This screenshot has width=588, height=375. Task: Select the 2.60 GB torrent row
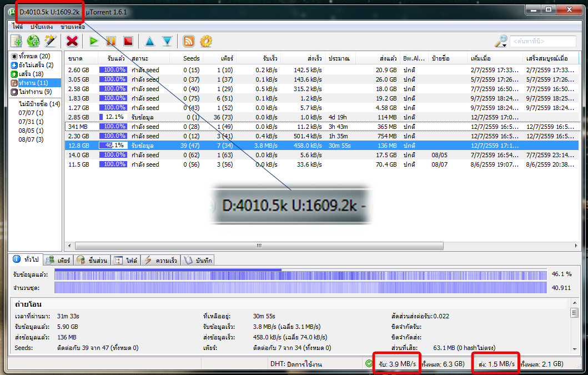tap(321, 70)
